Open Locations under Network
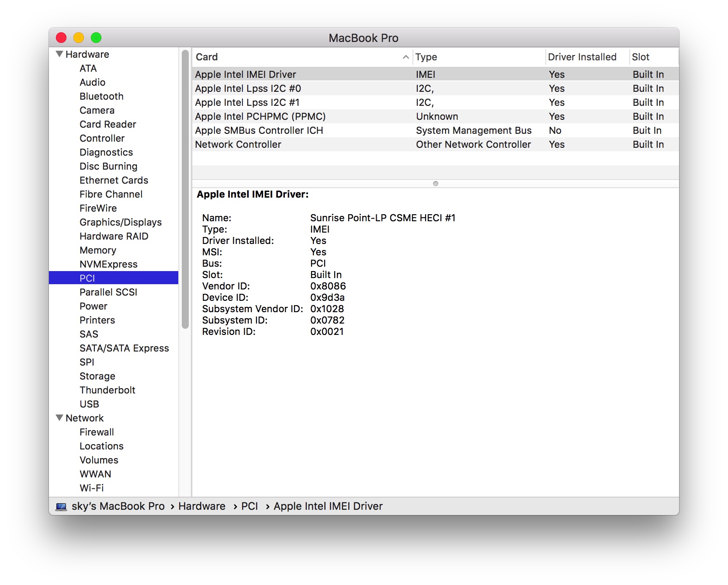728x585 pixels. (101, 446)
